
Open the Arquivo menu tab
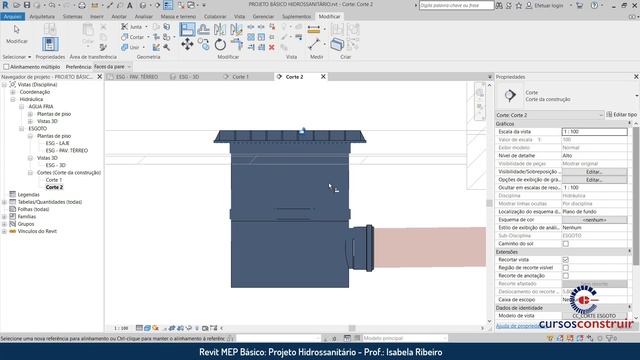[13, 16]
